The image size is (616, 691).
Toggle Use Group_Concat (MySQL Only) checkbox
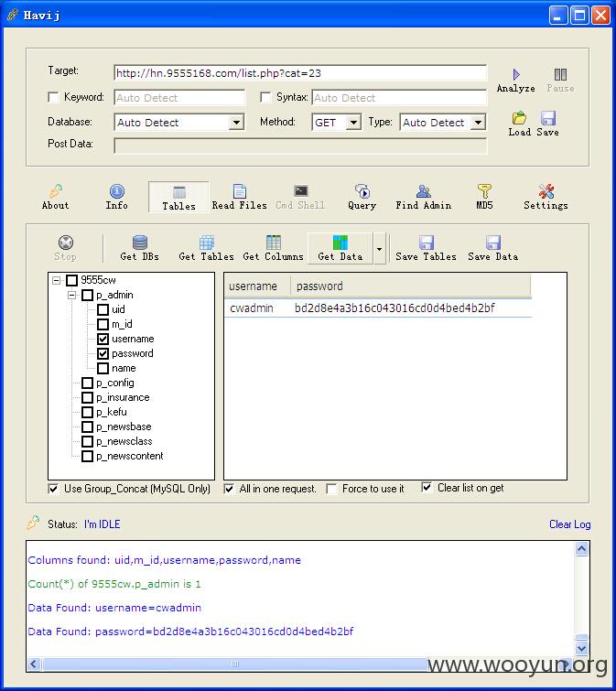pos(53,489)
